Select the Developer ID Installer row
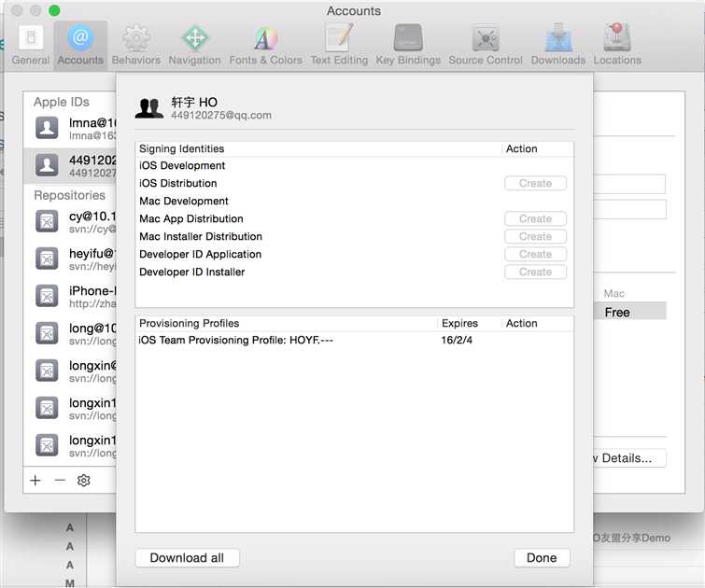This screenshot has width=705, height=588. tap(354, 272)
